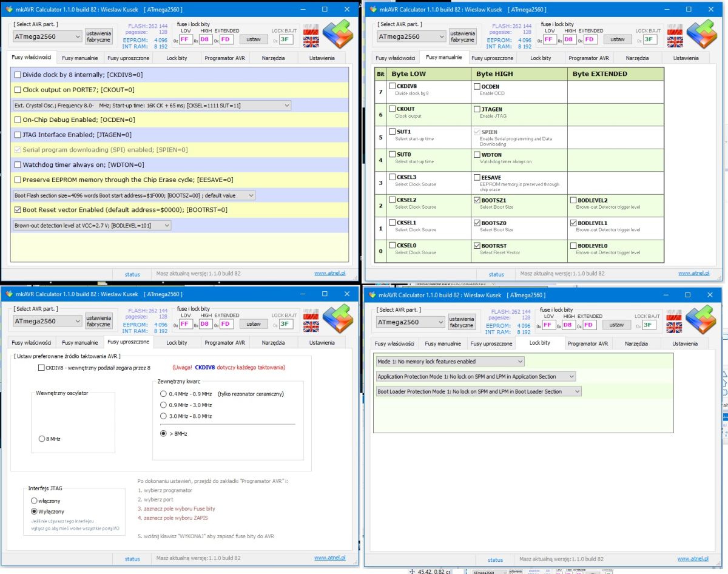Click the Polish flag in the Lock bity window
Image resolution: width=728 pixels, height=574 pixels.
click(x=675, y=316)
